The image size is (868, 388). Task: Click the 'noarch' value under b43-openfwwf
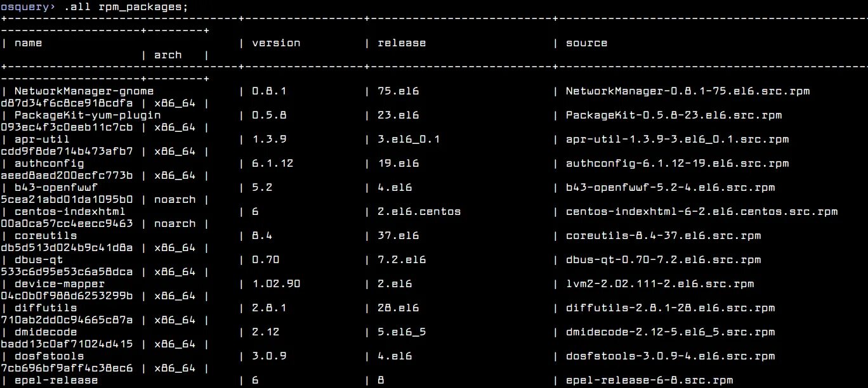point(174,200)
